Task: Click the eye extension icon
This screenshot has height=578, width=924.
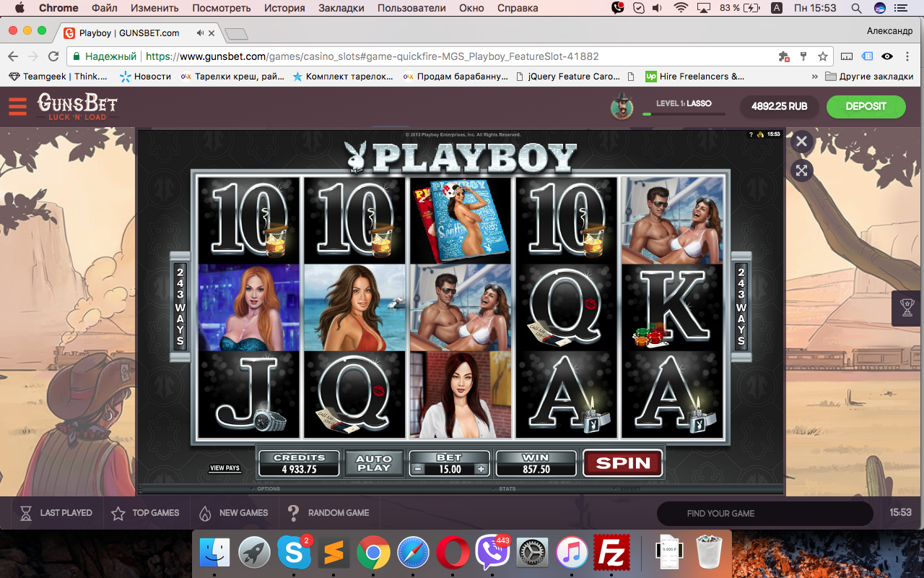Action: point(887,56)
